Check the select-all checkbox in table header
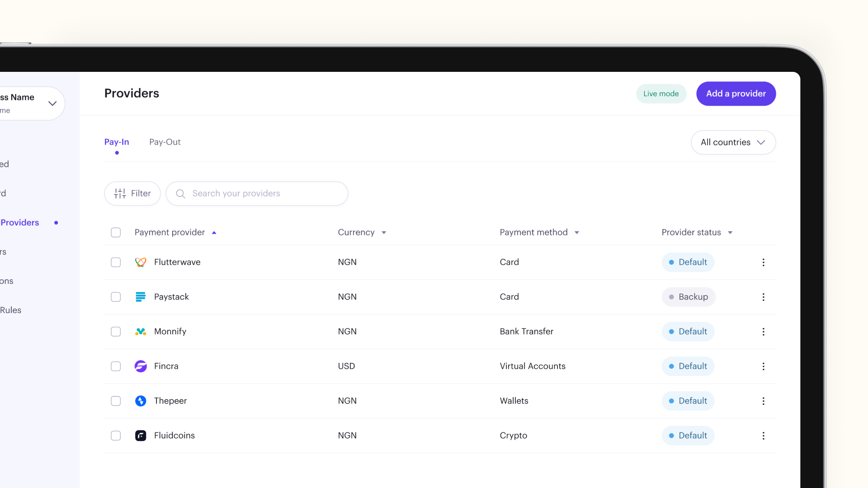 click(x=116, y=232)
